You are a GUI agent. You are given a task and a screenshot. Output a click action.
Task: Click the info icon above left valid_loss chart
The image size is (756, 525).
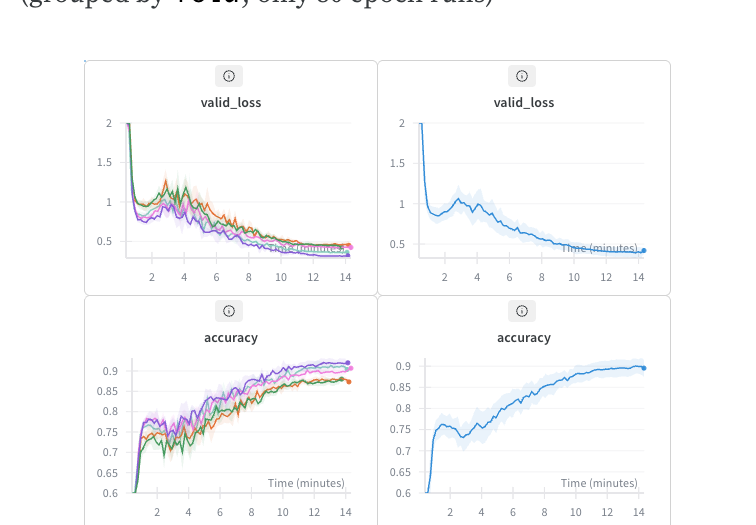tap(229, 76)
